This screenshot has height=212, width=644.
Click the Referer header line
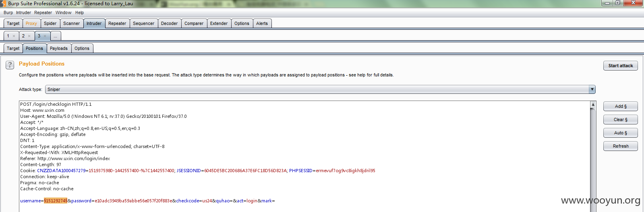coord(65,158)
